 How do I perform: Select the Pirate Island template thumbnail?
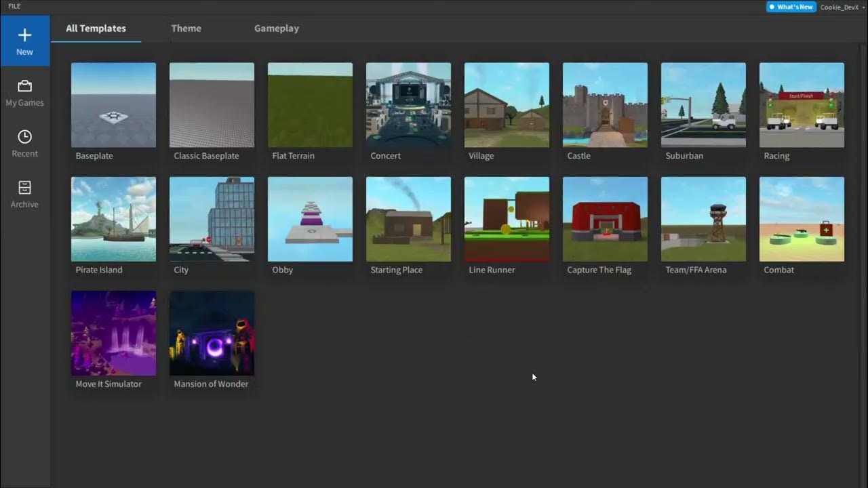tap(113, 219)
